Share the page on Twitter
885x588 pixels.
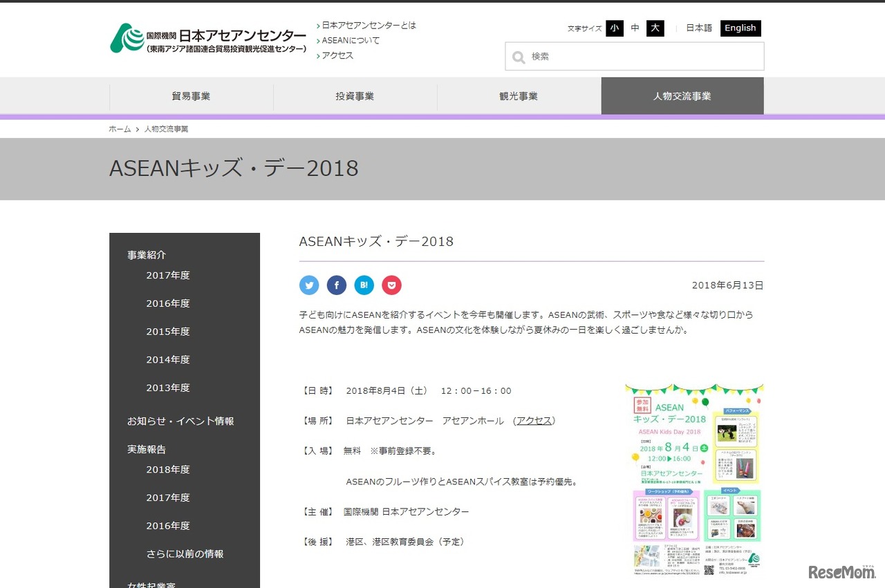point(309,285)
